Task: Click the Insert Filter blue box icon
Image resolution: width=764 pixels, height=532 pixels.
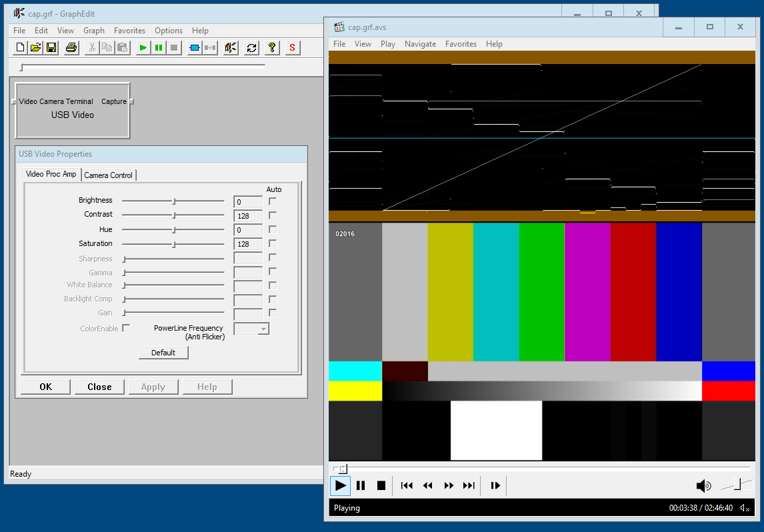Action: [195, 47]
